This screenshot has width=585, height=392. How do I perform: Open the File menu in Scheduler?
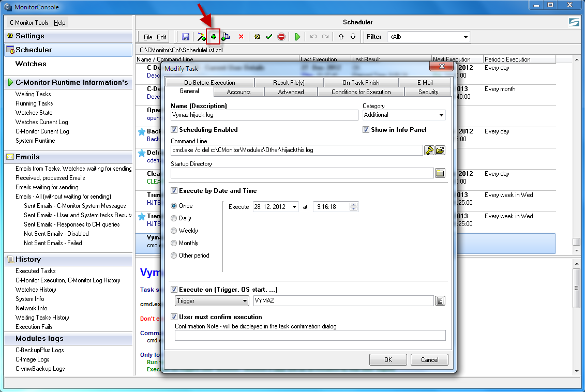[x=148, y=37]
